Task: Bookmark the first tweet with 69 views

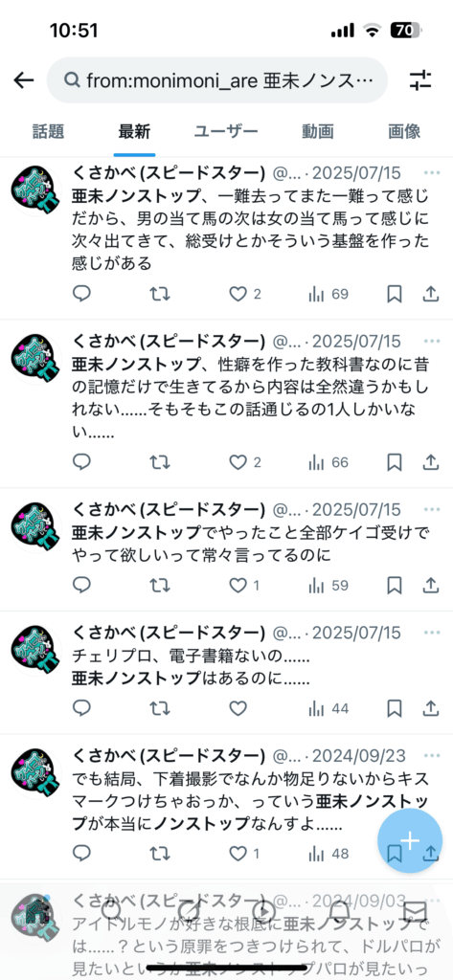Action: tap(395, 294)
